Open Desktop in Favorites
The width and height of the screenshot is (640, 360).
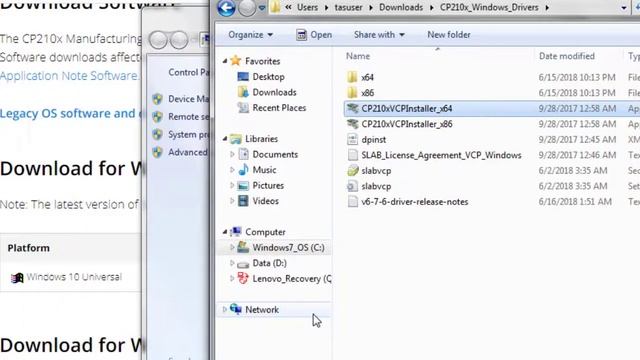[268, 77]
